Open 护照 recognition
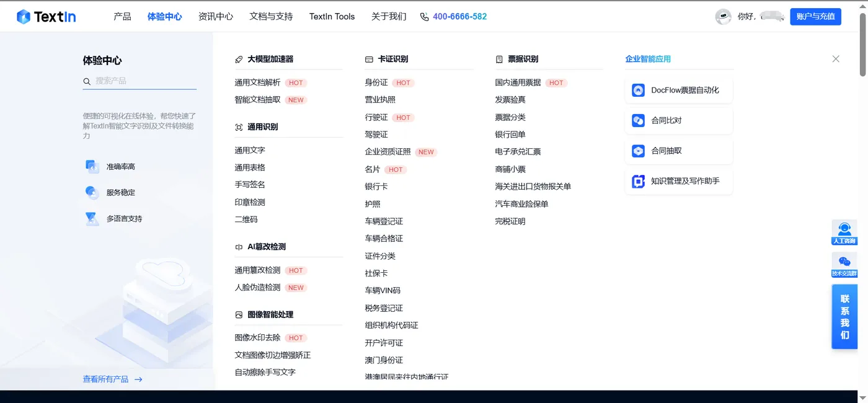 373,204
